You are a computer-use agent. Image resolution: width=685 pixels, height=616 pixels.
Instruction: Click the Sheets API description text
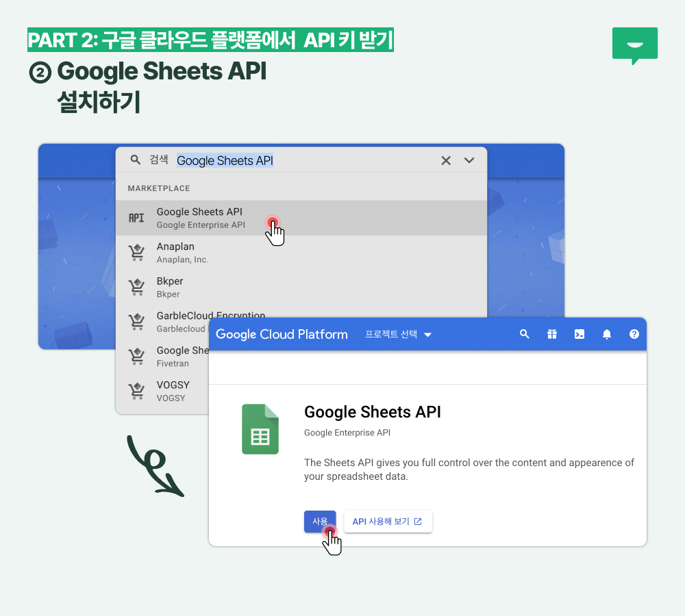coord(469,470)
